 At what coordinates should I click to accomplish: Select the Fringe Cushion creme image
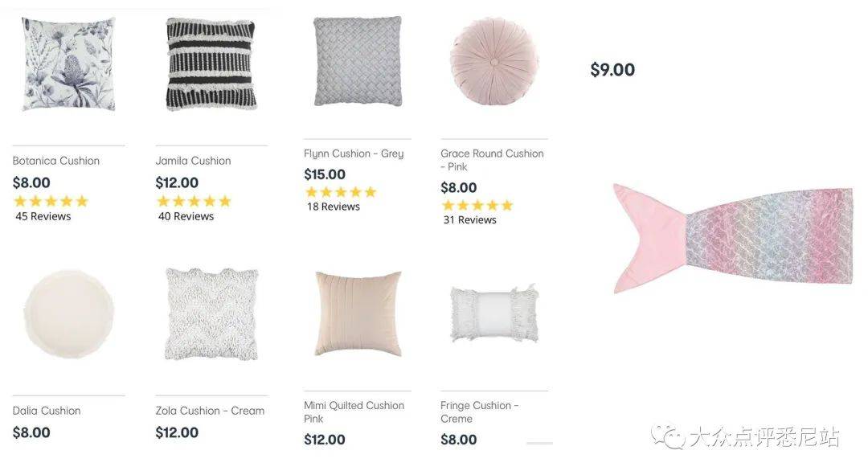point(493,313)
